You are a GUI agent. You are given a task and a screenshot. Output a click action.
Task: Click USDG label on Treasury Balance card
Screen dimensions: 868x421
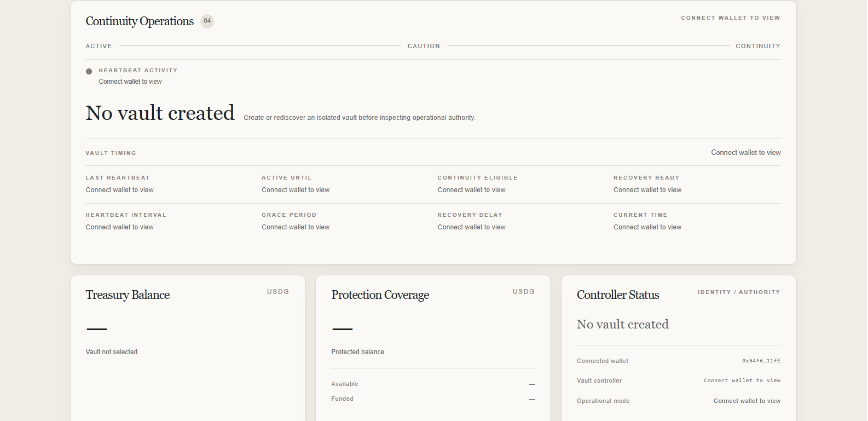[x=278, y=292]
